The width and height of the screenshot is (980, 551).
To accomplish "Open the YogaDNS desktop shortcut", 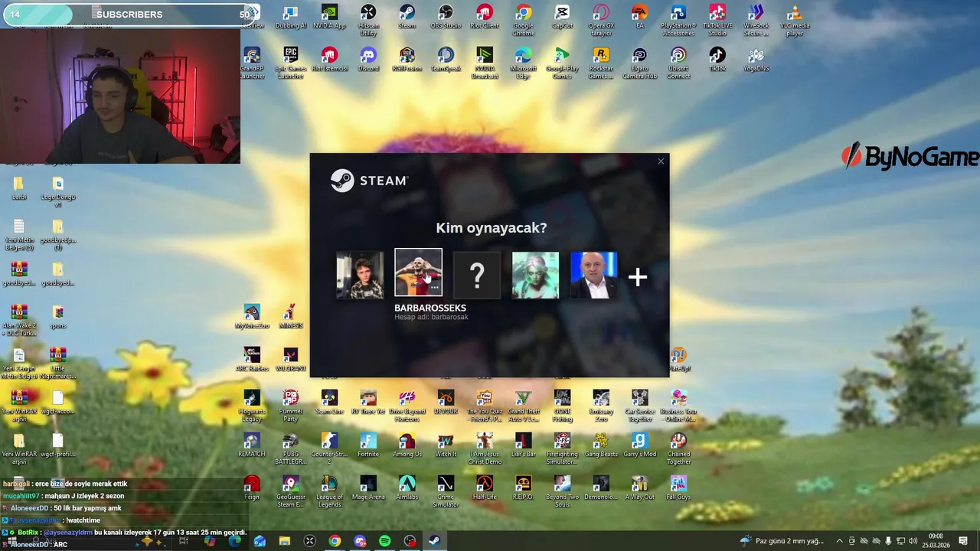I will 756,60.
